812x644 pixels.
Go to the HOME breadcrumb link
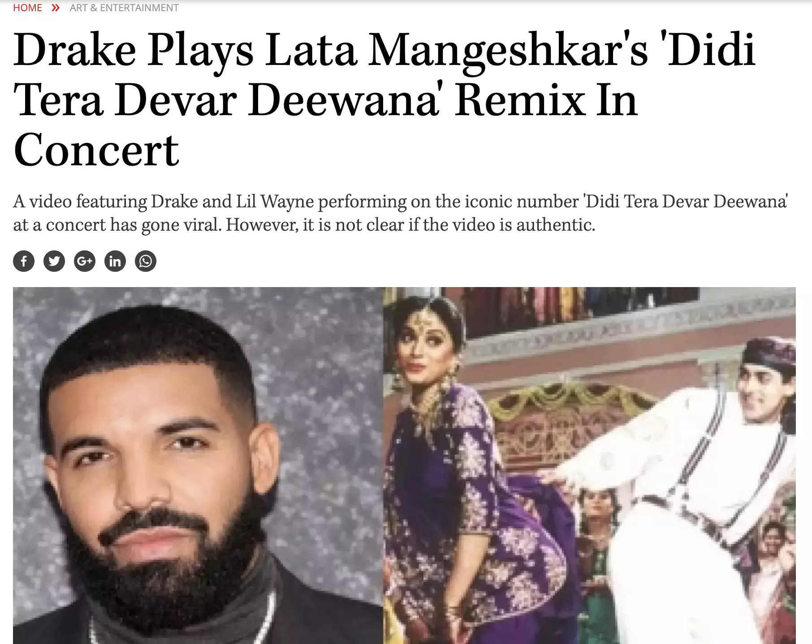pyautogui.click(x=27, y=8)
